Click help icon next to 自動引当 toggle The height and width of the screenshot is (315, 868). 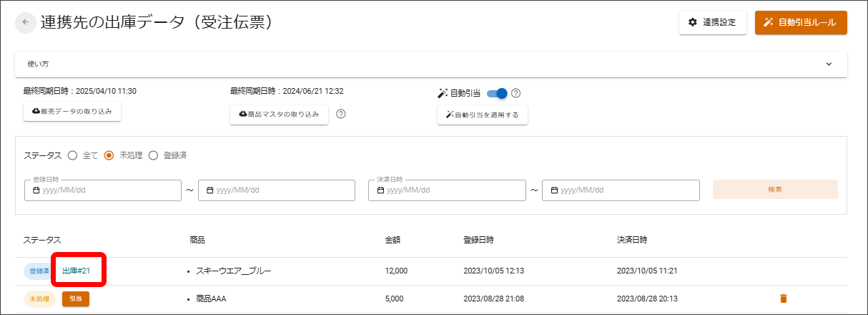click(x=516, y=93)
